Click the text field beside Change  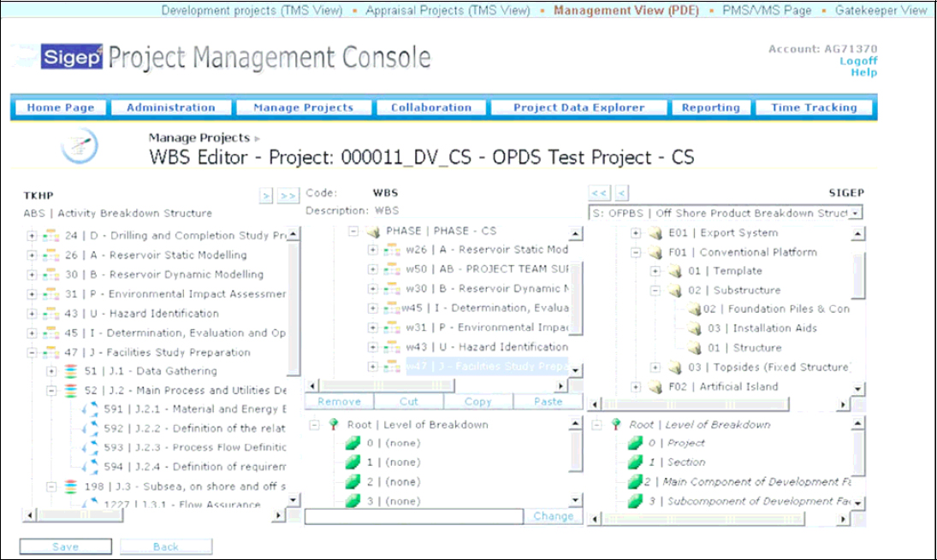414,516
